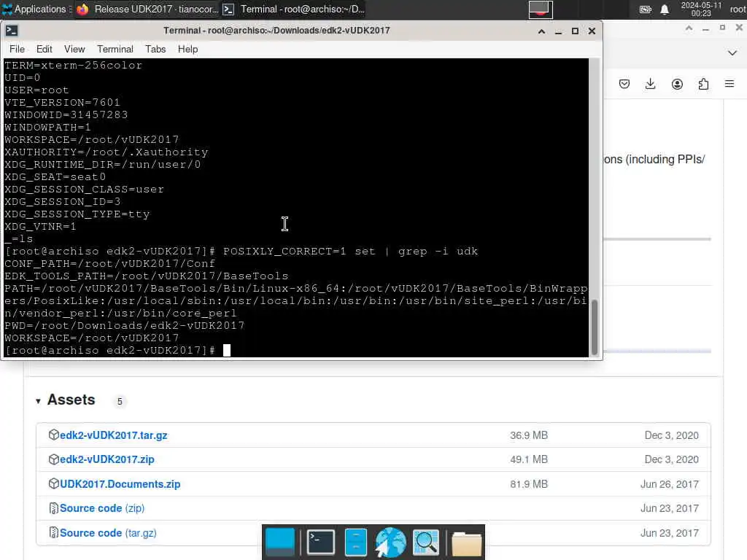Open the Firefox Extensions puzzle icon

click(703, 85)
